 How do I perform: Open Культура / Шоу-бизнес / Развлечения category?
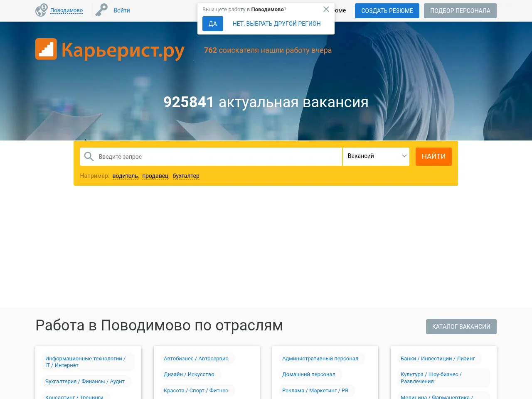coord(443,378)
